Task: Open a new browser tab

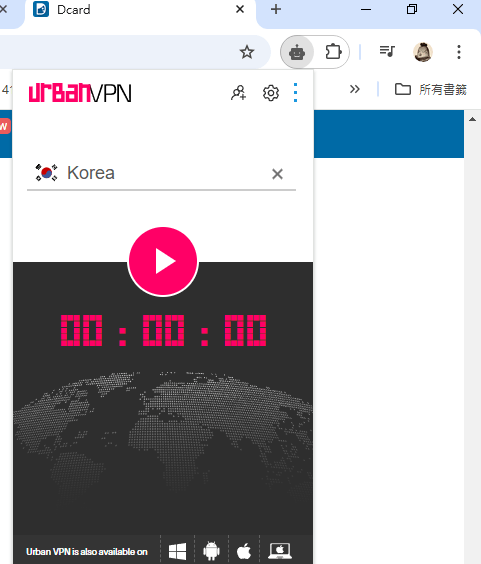Action: (276, 9)
